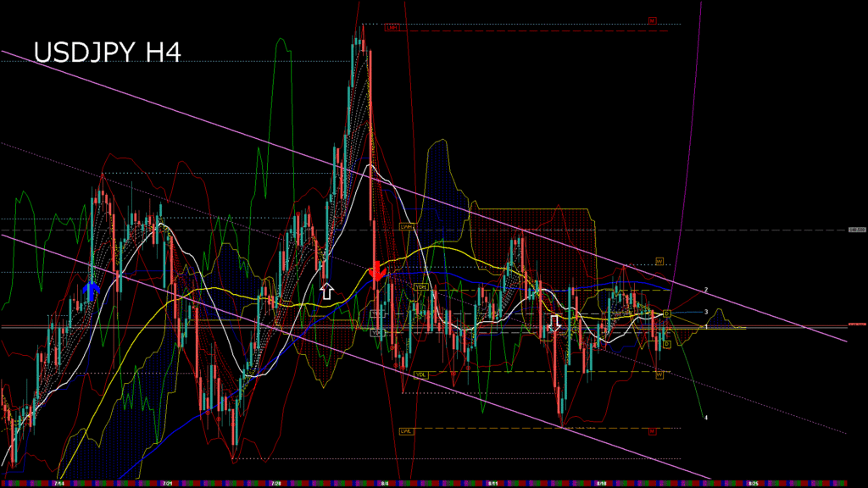
Task: Click the red current price tag
Action: click(x=857, y=324)
